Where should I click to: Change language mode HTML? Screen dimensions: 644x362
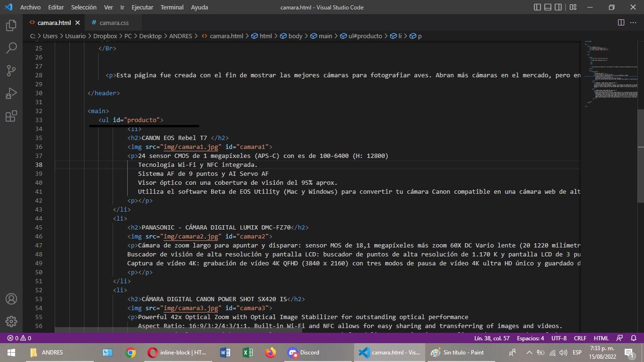[601, 338]
